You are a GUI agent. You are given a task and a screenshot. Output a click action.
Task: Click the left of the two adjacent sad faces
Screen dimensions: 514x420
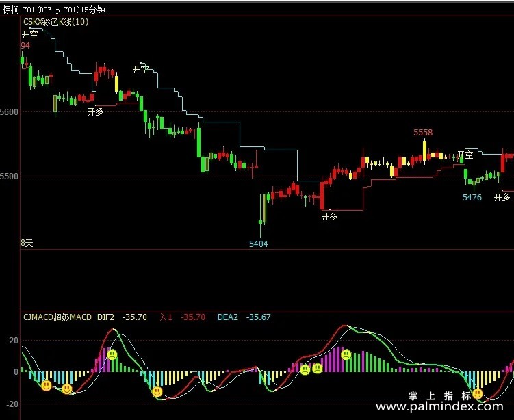coord(305,370)
